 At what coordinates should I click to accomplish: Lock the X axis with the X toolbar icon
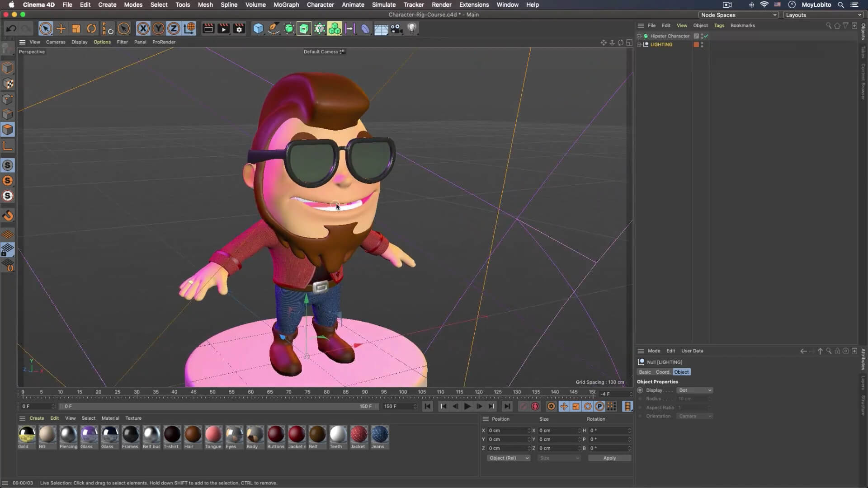tap(143, 28)
